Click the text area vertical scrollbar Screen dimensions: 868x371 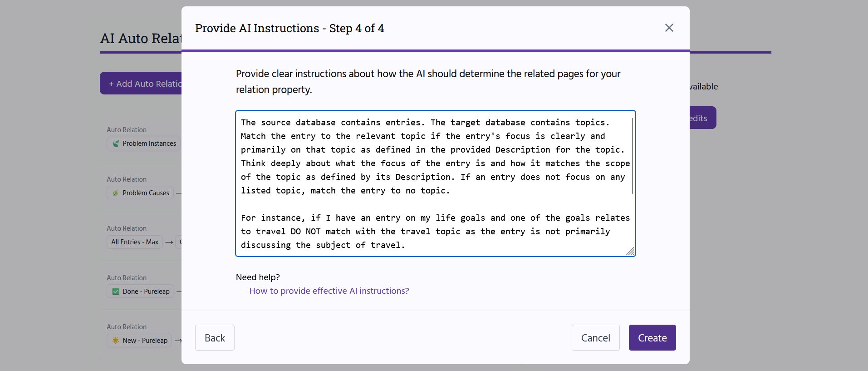pyautogui.click(x=632, y=156)
